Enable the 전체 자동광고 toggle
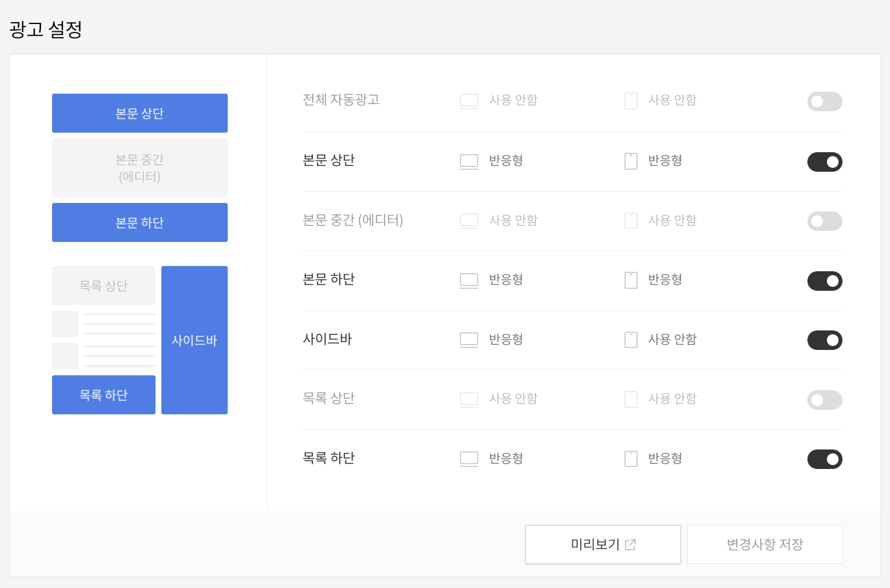The height and width of the screenshot is (588, 890). click(x=824, y=101)
